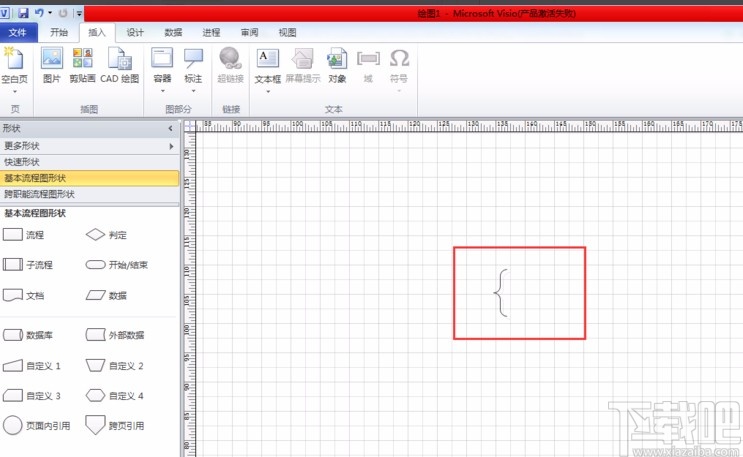This screenshot has width=743, height=457.
Task: Click the 文本框 (Text Box) icon
Action: 268,58
